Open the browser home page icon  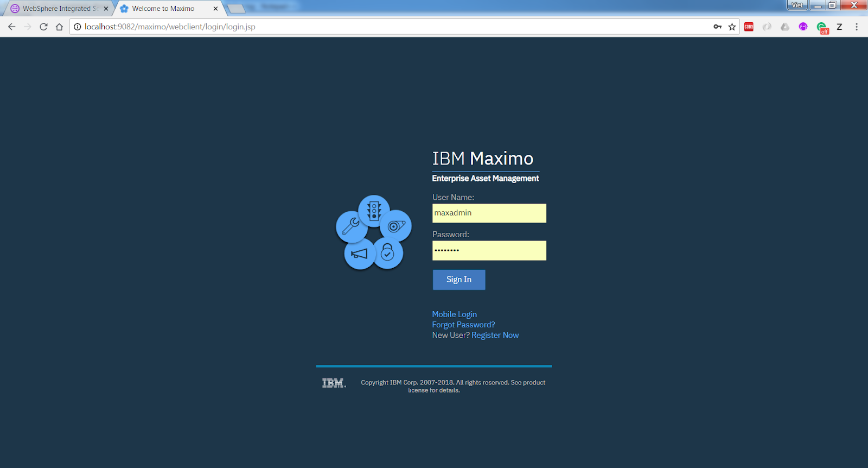[59, 27]
